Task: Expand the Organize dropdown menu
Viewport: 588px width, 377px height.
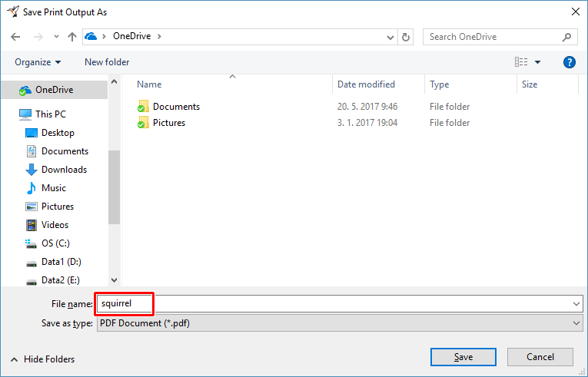Action: tap(37, 62)
